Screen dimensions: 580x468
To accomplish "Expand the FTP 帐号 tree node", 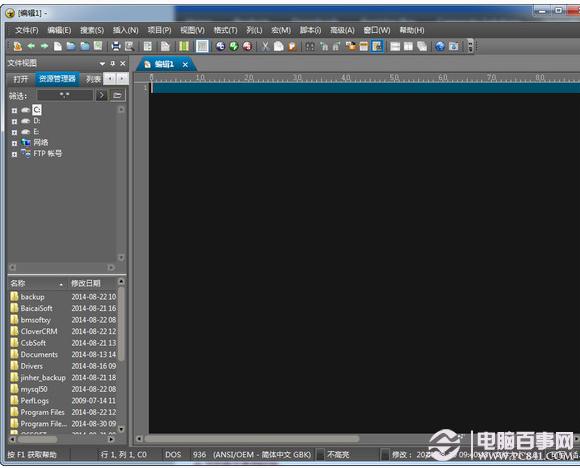I will click(14, 154).
